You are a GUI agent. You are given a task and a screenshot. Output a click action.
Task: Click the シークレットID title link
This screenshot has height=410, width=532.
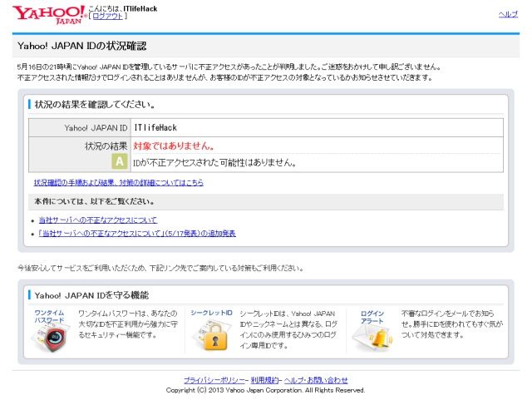(x=211, y=313)
